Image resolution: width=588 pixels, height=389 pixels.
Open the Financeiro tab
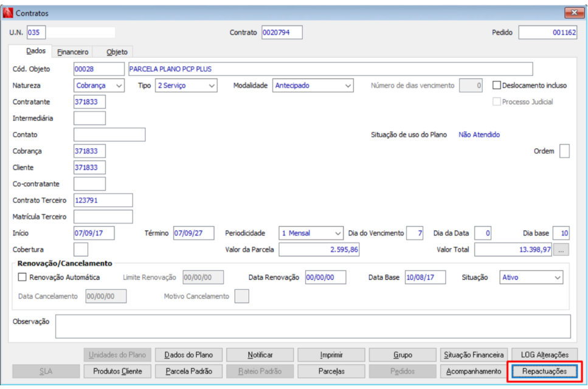pos(73,52)
